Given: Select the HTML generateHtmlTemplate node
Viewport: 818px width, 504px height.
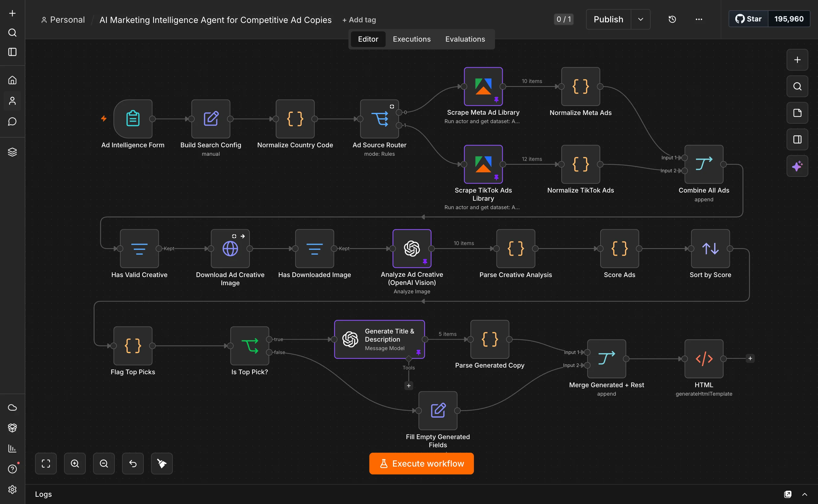Looking at the screenshot, I should 704,359.
